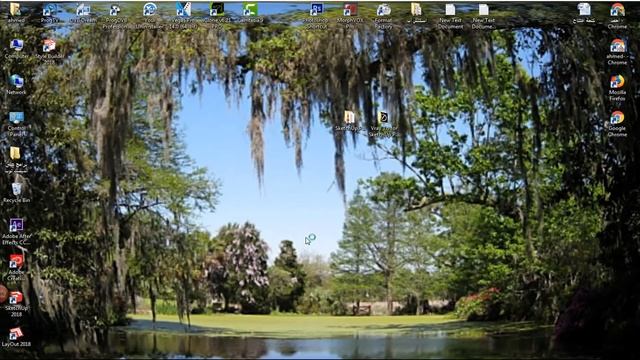Viewport: 640px width, 360px height.
Task: Select the truncated 'New Text Docume...' file
Action: pos(483,16)
